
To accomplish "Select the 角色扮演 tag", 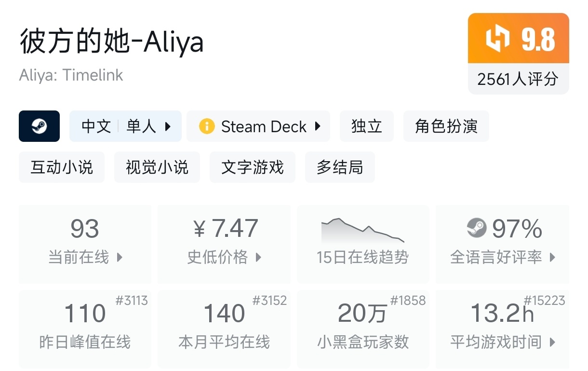I will [x=446, y=126].
